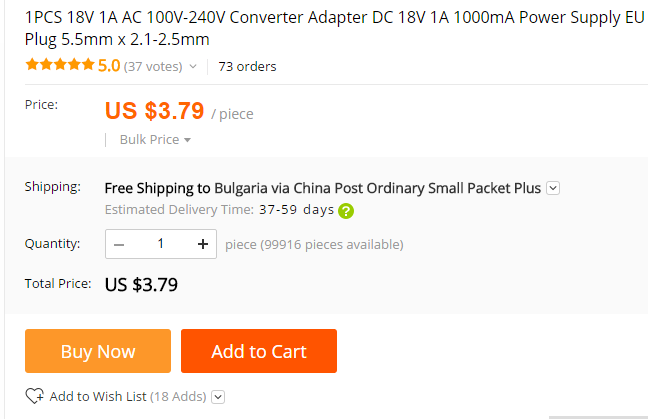The height and width of the screenshot is (419, 648).
Task: Click the quantity input field
Action: (x=161, y=244)
